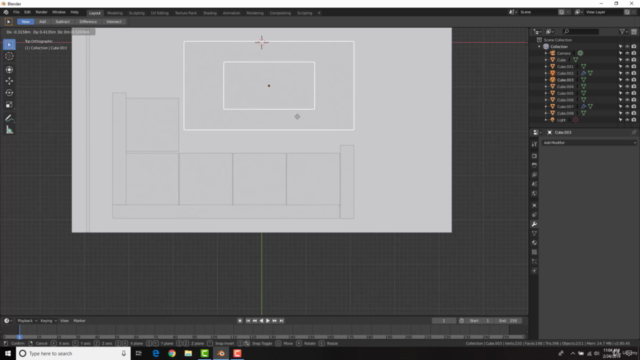Select the Scale tool in left toolbar
The height and width of the screenshot is (360, 640).
point(9,105)
